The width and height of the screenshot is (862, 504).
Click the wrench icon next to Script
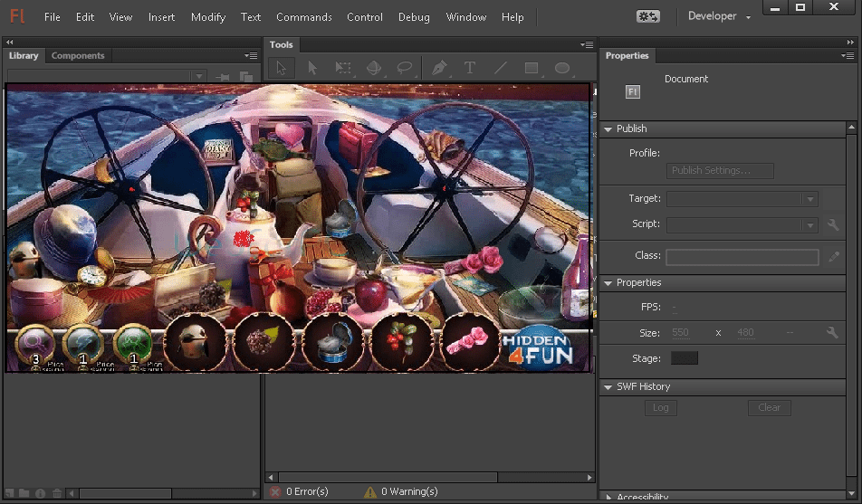833,224
